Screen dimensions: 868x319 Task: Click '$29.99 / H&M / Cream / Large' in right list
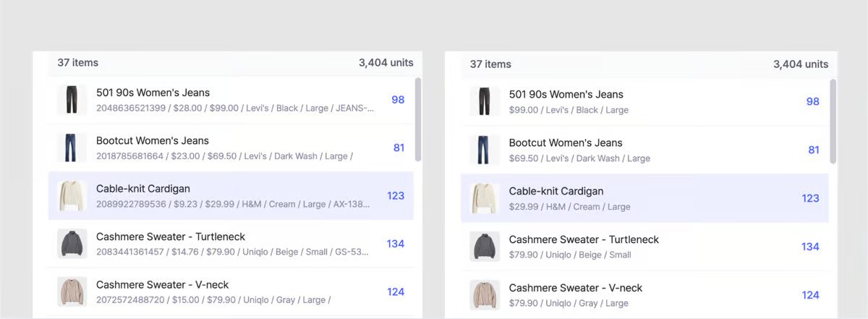570,207
